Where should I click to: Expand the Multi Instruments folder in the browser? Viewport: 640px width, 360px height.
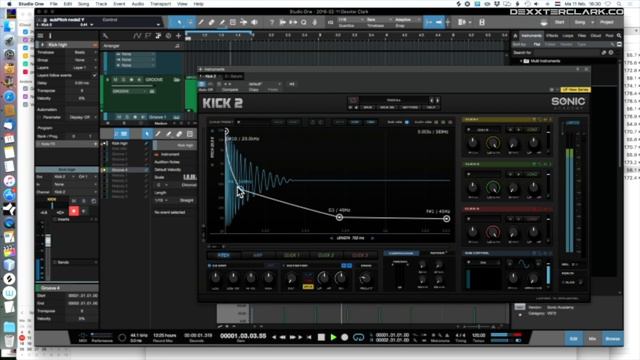tap(521, 61)
